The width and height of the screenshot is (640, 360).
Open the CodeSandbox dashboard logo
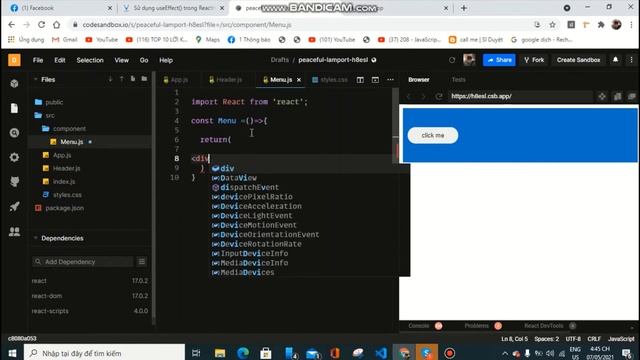click(14, 60)
